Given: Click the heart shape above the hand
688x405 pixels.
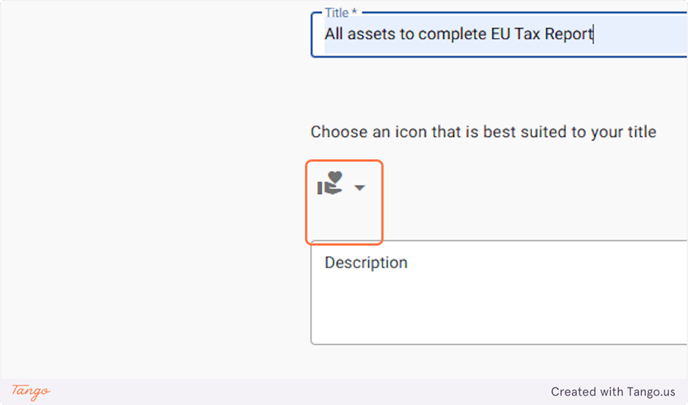Looking at the screenshot, I should pyautogui.click(x=335, y=177).
